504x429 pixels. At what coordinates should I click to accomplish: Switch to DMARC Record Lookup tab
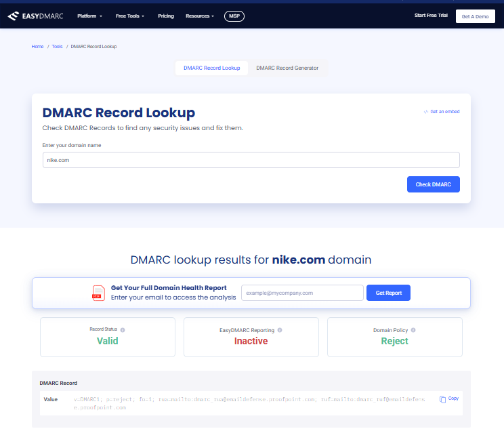[212, 68]
